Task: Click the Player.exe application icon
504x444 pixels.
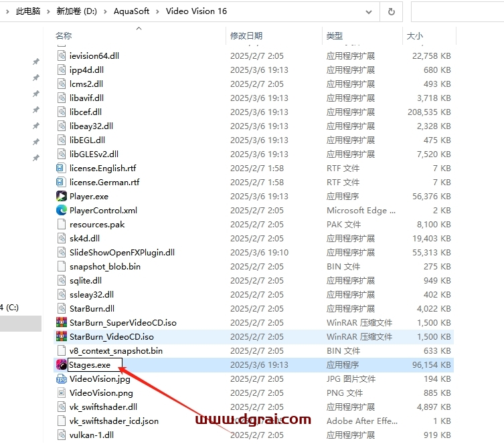Action: [61, 196]
